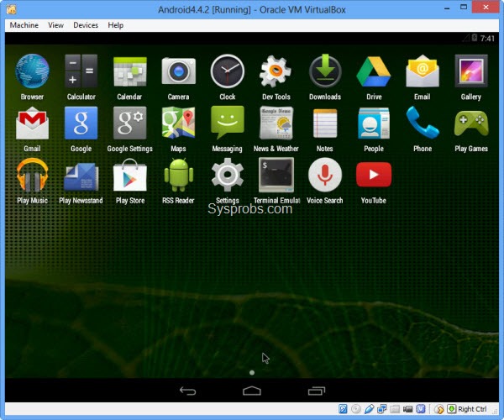The width and height of the screenshot is (504, 420).
Task: Launch the Notes app
Action: 325,123
